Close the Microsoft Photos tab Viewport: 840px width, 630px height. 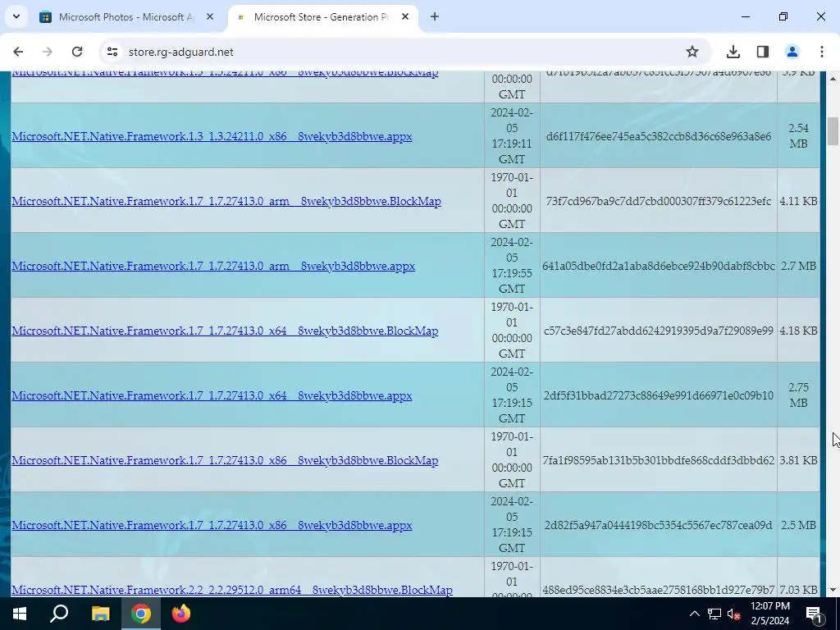[210, 16]
